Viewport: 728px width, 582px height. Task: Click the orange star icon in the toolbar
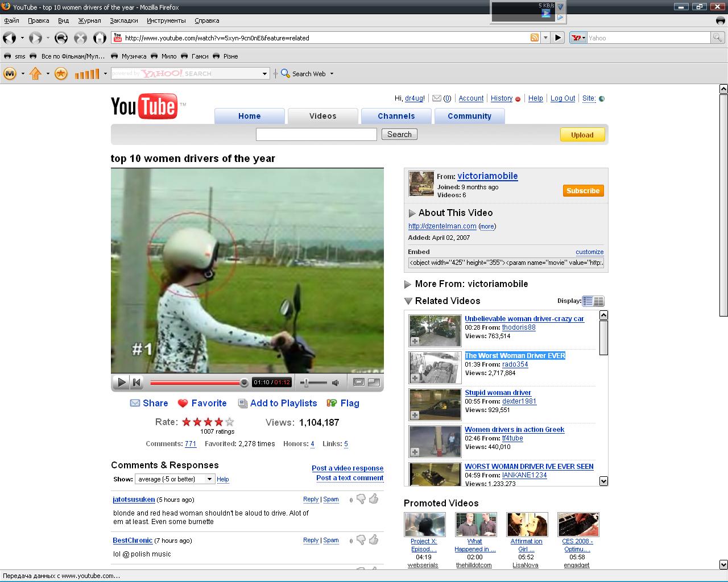(61, 73)
